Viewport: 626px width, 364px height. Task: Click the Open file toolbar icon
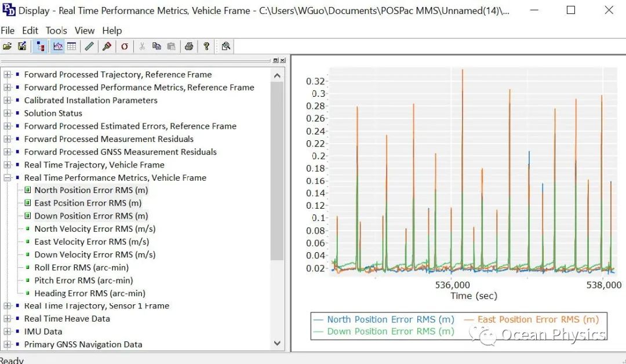click(7, 46)
